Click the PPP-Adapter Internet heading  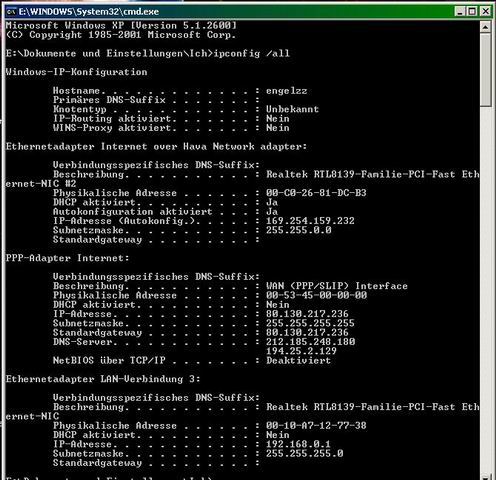point(67,258)
